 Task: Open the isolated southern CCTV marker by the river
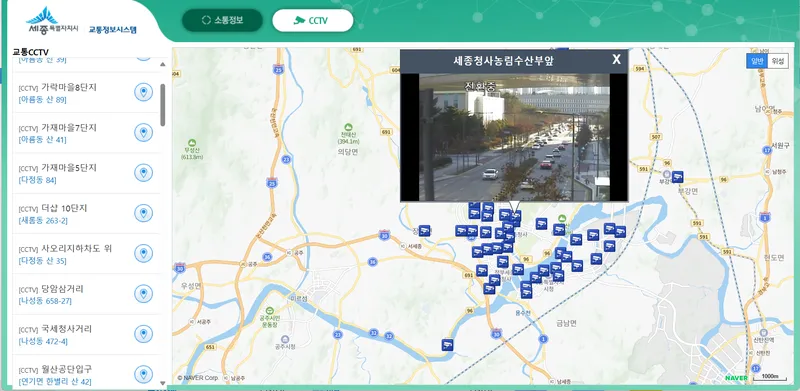pos(447,345)
